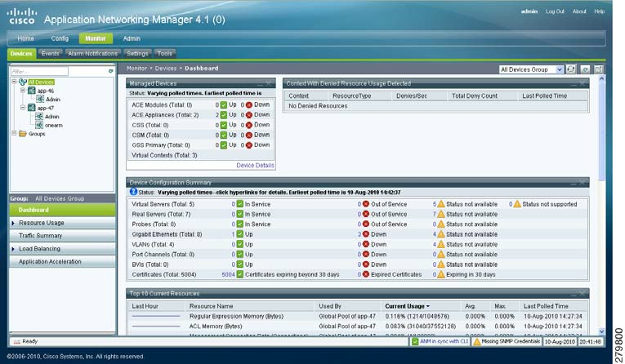Screen dimensions: 625x364
Task: Click the filter go icon in the tree panel
Action: (111, 72)
